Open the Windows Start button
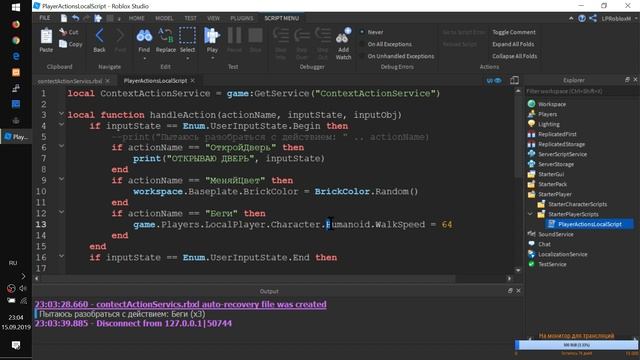 [16, 7]
